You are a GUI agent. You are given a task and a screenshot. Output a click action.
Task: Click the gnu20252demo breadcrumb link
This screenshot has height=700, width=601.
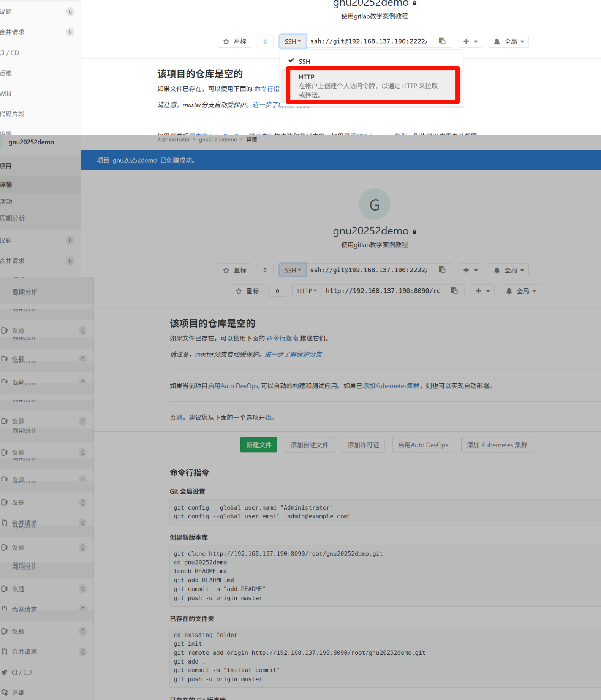point(218,139)
